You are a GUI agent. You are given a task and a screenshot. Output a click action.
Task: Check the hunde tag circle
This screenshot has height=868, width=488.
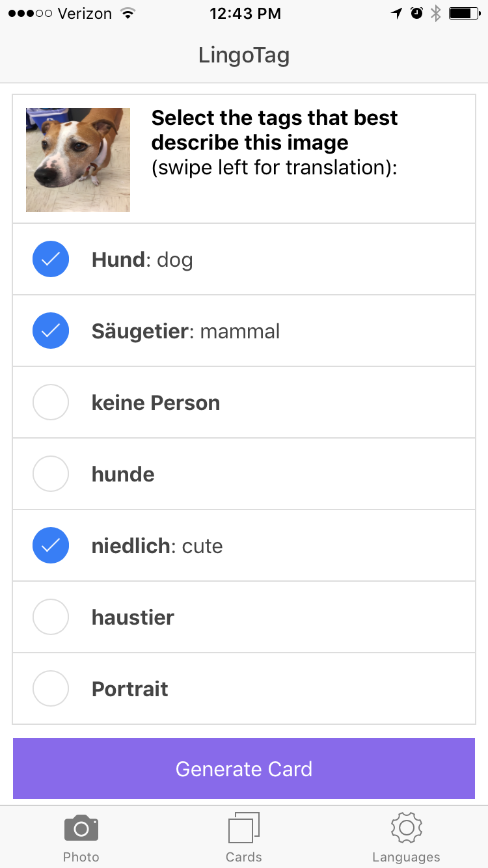[x=51, y=474]
